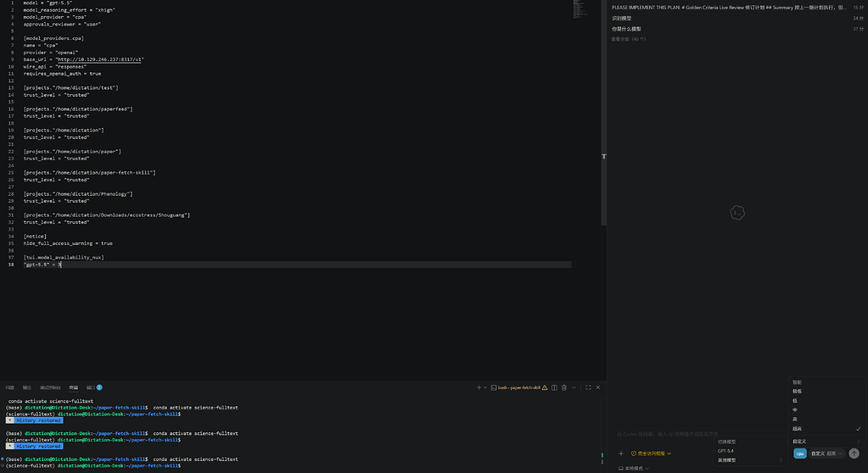The image size is (868, 473).
Task: Click the last terminal prompt line
Action: (x=93, y=466)
